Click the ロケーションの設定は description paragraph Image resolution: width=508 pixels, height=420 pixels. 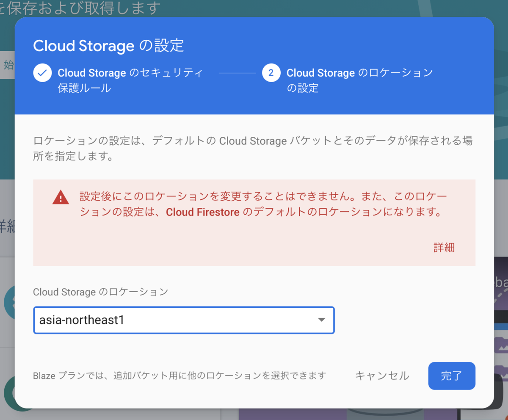coord(253,149)
